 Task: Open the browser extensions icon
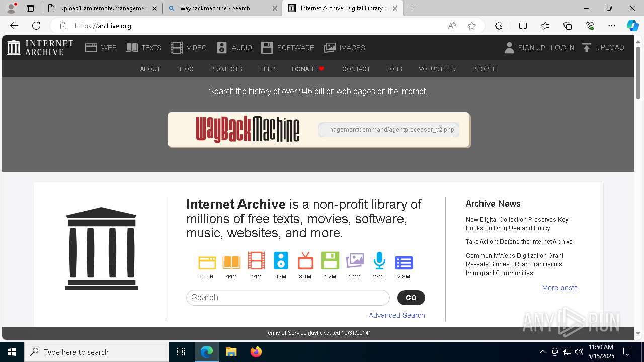499,26
